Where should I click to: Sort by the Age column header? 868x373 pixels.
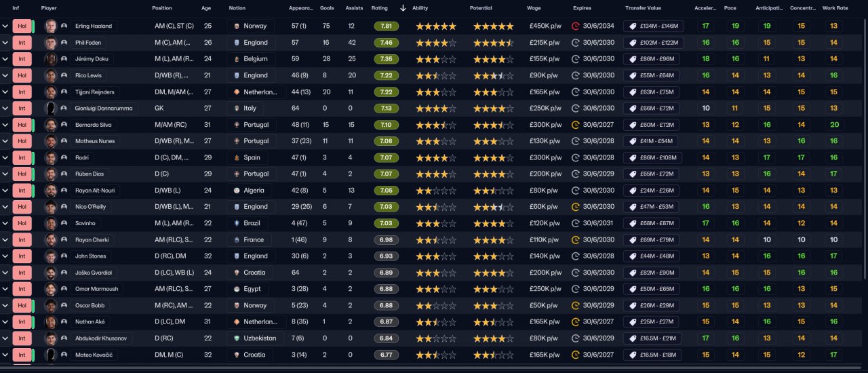coord(206,8)
